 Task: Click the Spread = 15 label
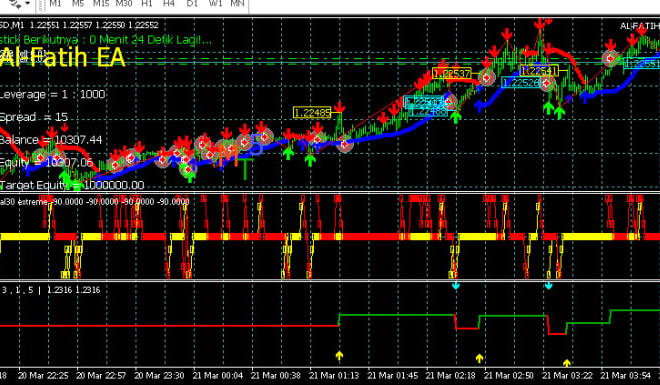click(34, 117)
